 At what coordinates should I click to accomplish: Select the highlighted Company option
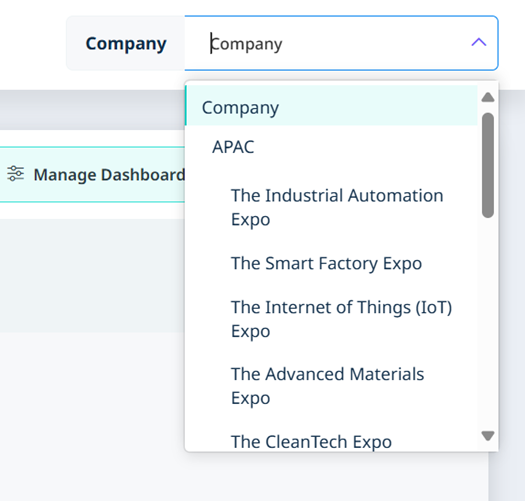tap(331, 105)
